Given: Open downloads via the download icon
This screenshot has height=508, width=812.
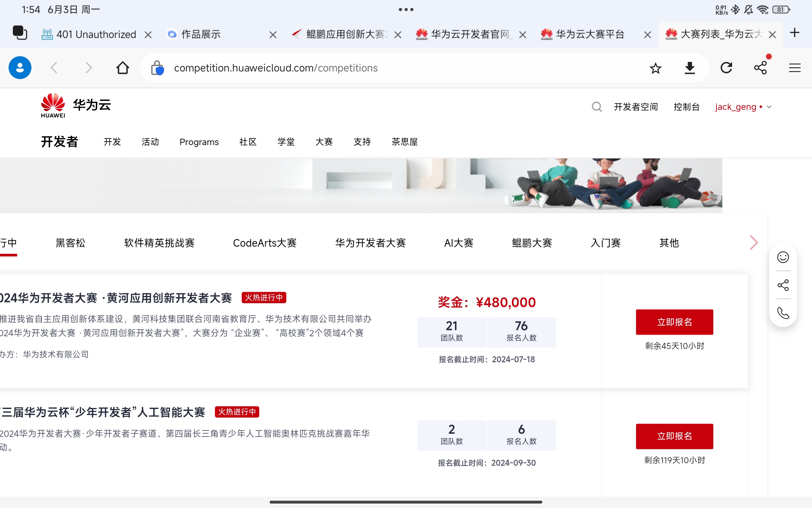Looking at the screenshot, I should click(690, 68).
